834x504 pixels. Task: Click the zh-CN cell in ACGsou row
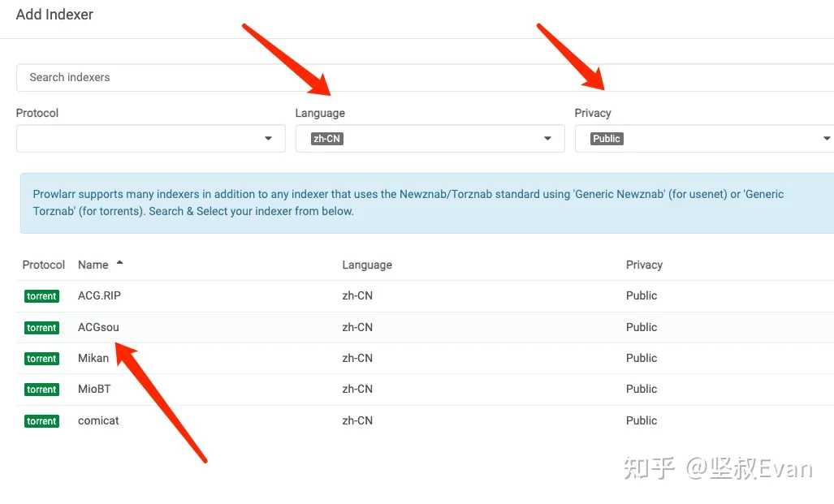coord(357,327)
